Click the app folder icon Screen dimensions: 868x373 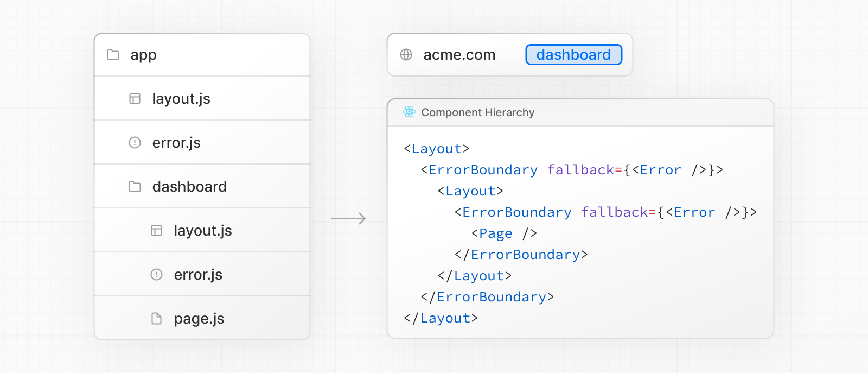[x=113, y=55]
